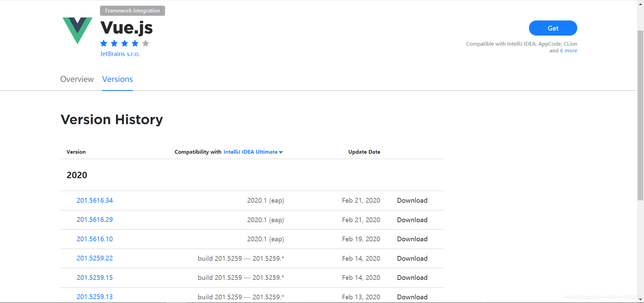Click the scrollbar down arrow

point(640,299)
